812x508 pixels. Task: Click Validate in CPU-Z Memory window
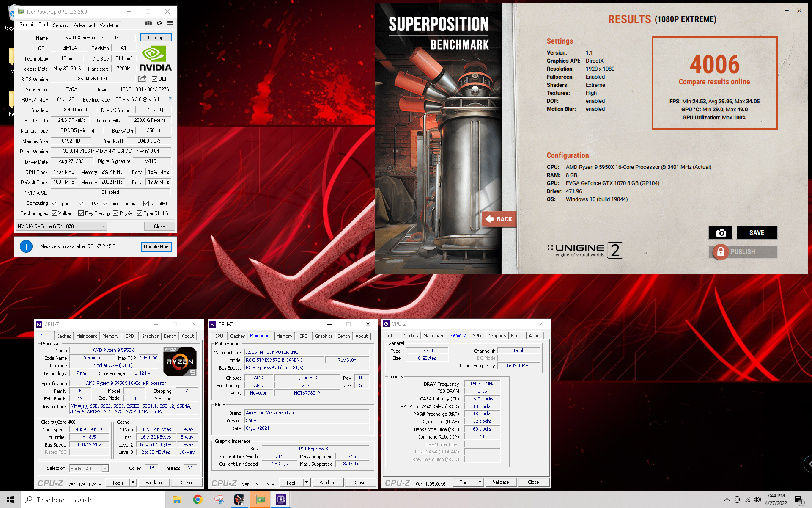coord(501,482)
